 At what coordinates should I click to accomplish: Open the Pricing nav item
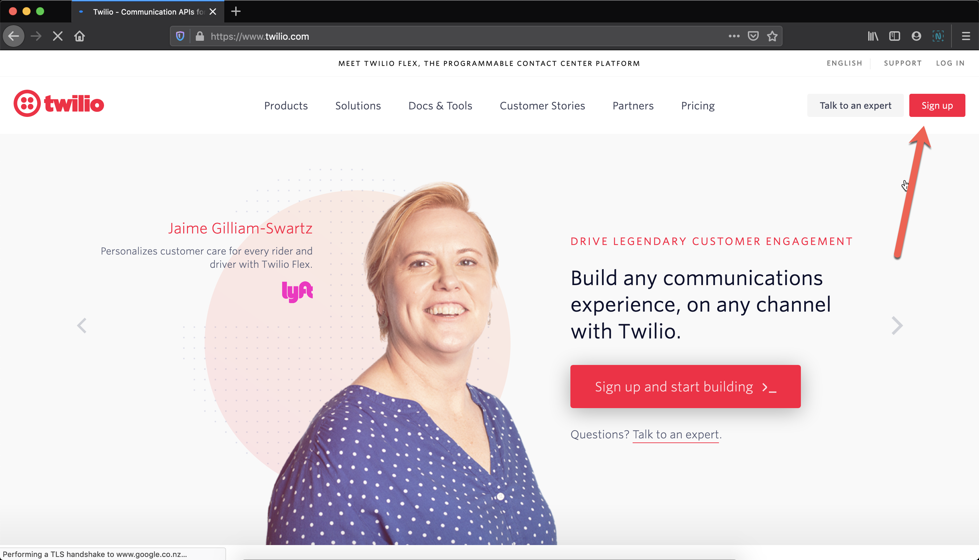coord(698,105)
